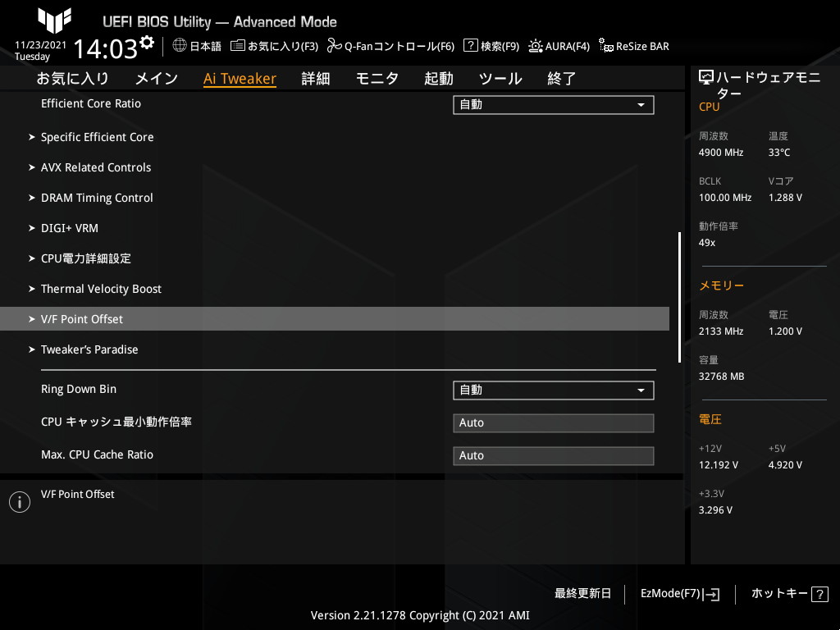Screen dimensions: 840x630
Task: Click the Version 2.21.1278 copyright text
Action: click(420, 615)
